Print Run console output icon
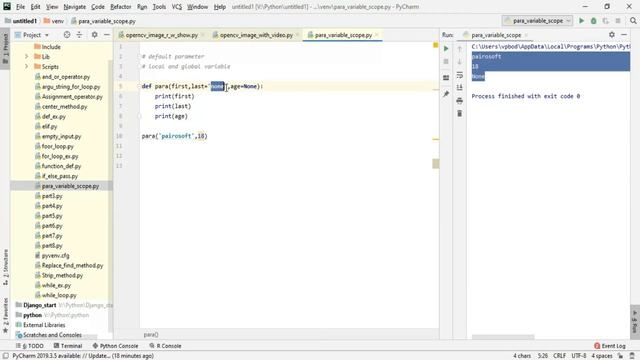 tap(460, 100)
